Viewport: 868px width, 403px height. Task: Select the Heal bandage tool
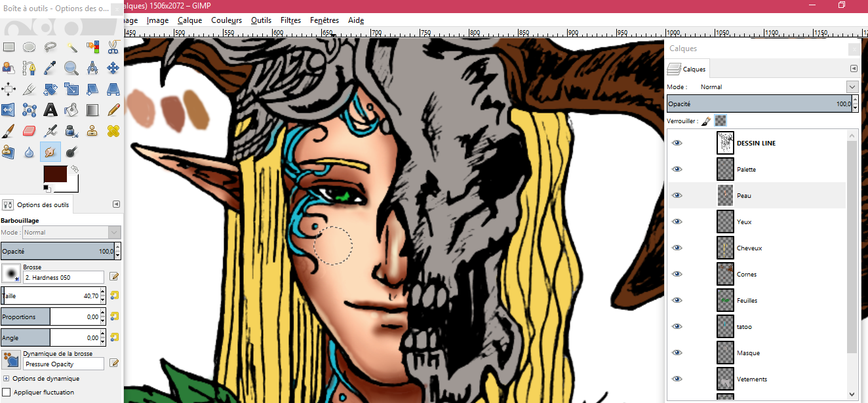(x=113, y=131)
